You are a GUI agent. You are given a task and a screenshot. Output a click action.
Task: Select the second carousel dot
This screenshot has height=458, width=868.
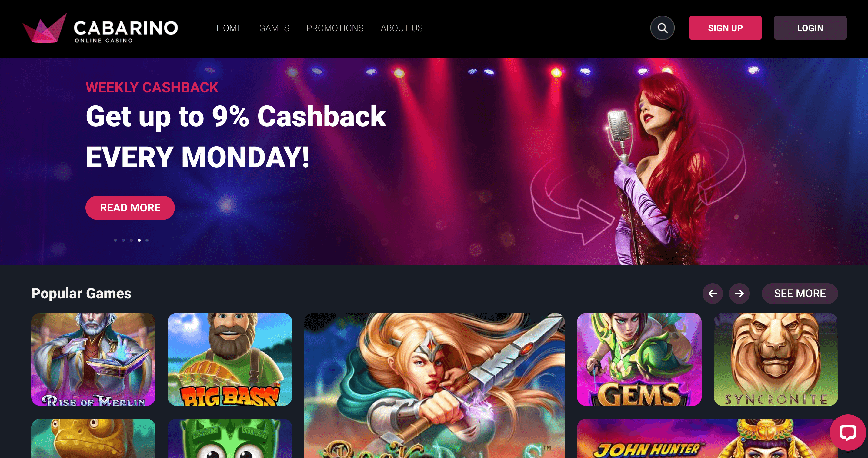pos(123,240)
